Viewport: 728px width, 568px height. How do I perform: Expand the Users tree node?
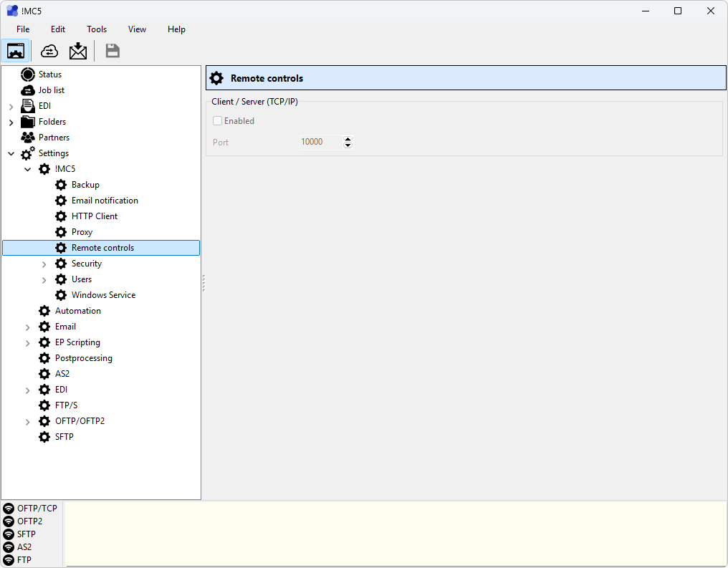(44, 280)
